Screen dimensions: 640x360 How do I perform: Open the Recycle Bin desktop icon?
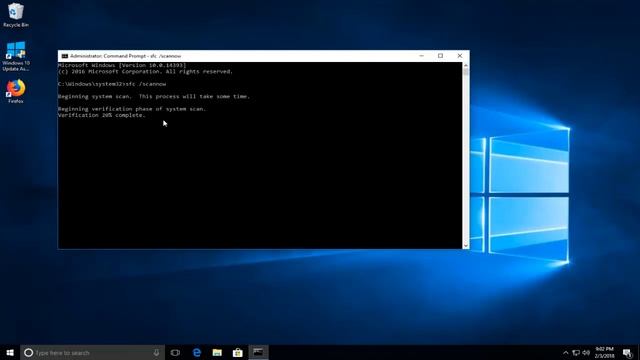click(16, 15)
